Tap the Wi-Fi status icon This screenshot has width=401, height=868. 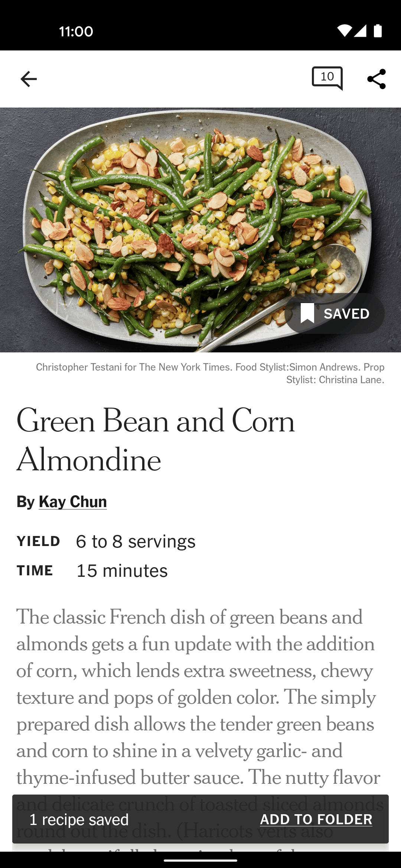pyautogui.click(x=344, y=31)
